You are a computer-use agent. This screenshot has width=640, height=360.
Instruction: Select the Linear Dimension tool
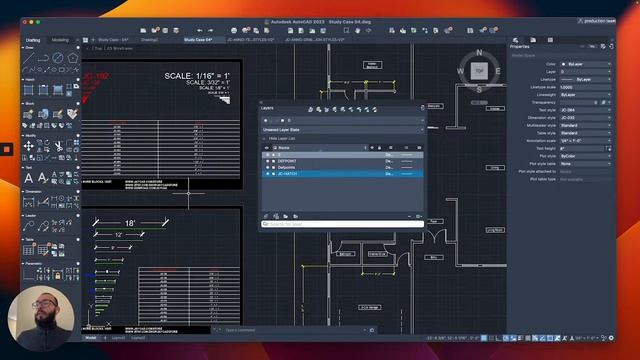[29, 202]
